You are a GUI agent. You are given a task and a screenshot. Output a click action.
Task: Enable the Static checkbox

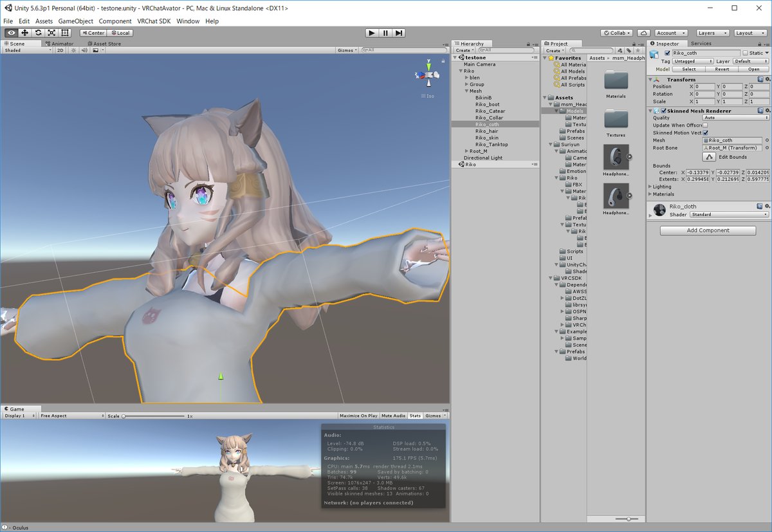coord(746,53)
